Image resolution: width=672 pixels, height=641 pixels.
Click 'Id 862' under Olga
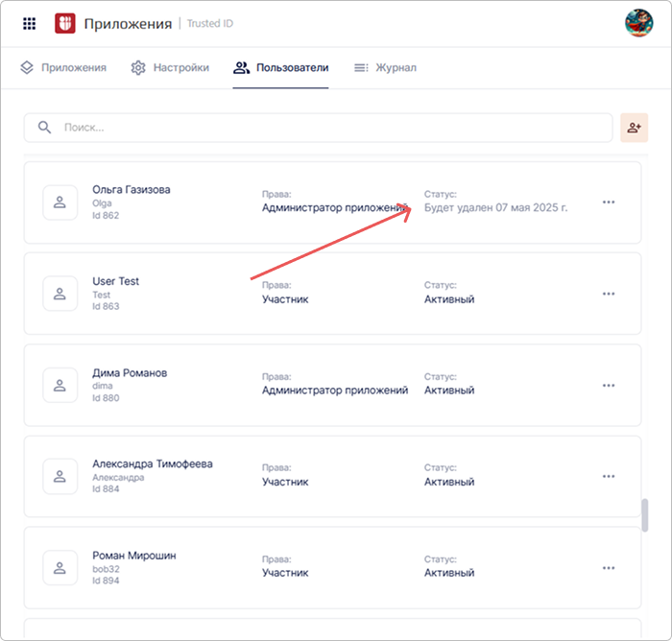click(106, 215)
